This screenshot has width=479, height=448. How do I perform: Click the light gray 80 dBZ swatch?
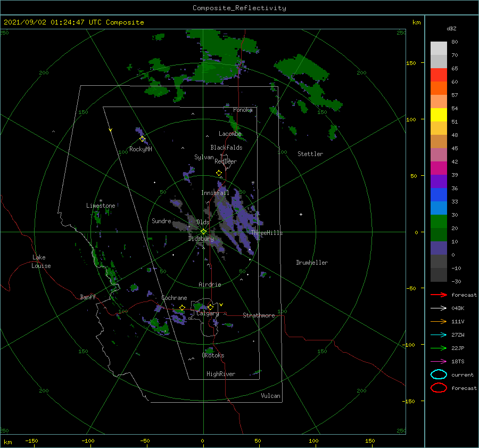tap(439, 48)
